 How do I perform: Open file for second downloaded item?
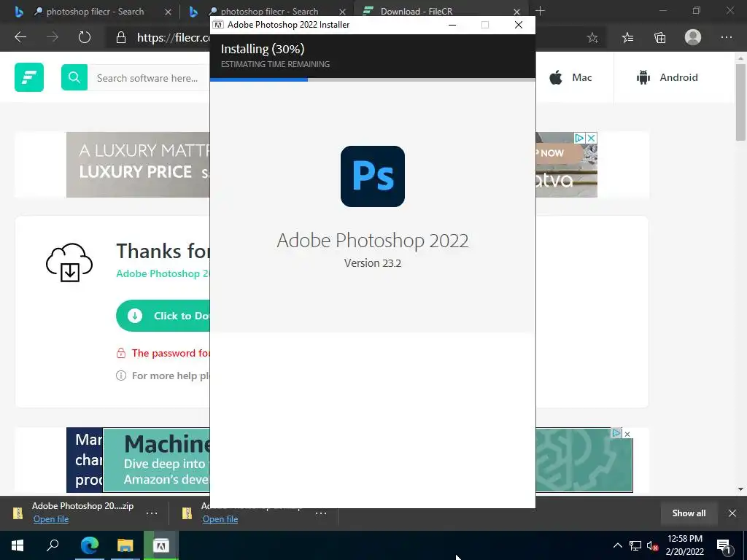pos(220,519)
